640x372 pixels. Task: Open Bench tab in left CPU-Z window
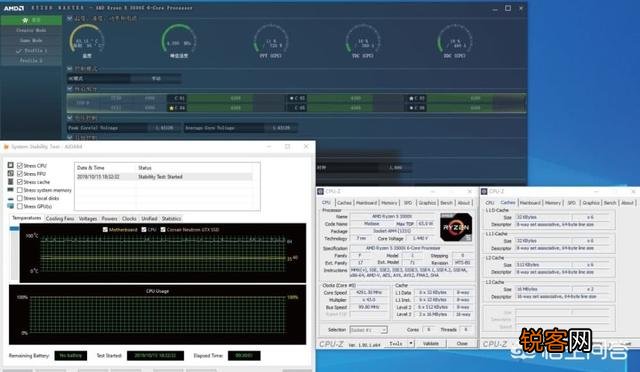tap(447, 203)
